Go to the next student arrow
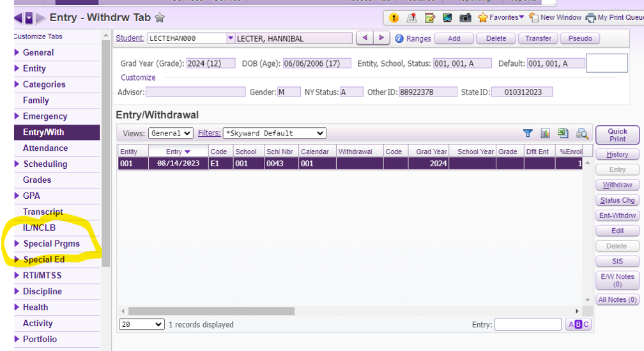Screen dimensions: 644x351 tap(381, 38)
